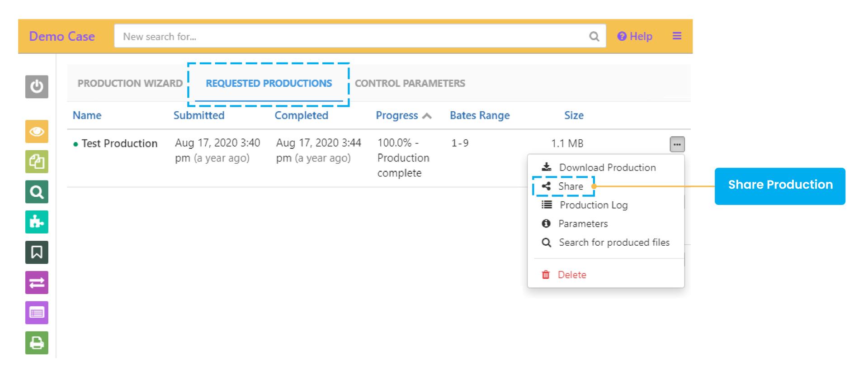Toggle the three-dot row actions button
This screenshot has height=376, width=868.
(x=677, y=144)
